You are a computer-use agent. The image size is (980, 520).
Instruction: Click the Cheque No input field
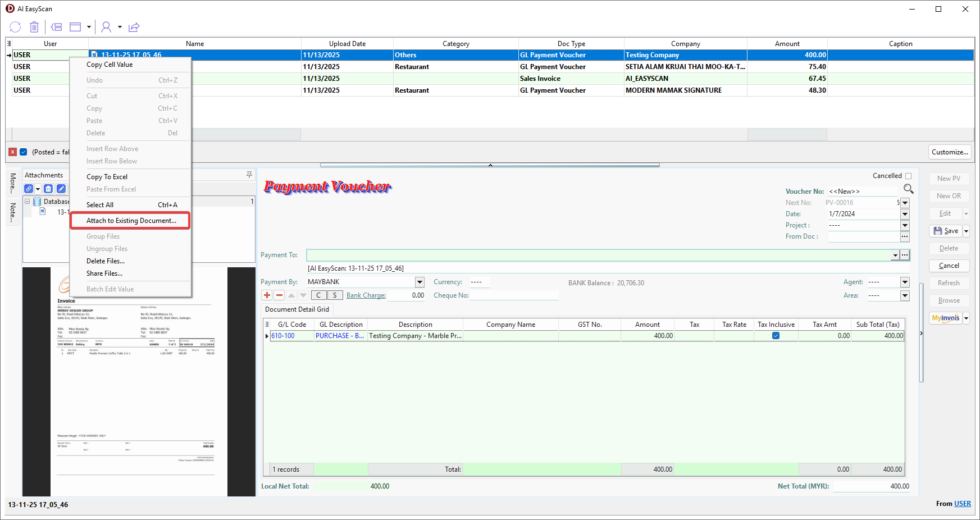pyautogui.click(x=514, y=295)
